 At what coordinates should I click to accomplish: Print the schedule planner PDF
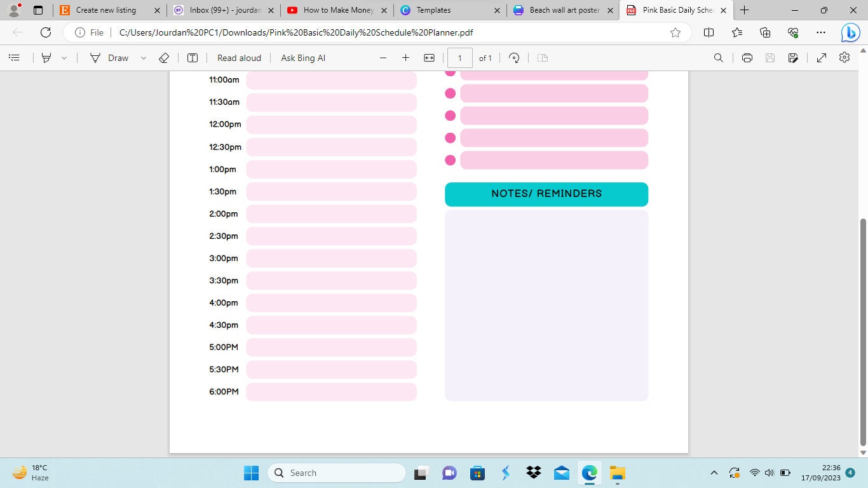click(x=747, y=58)
